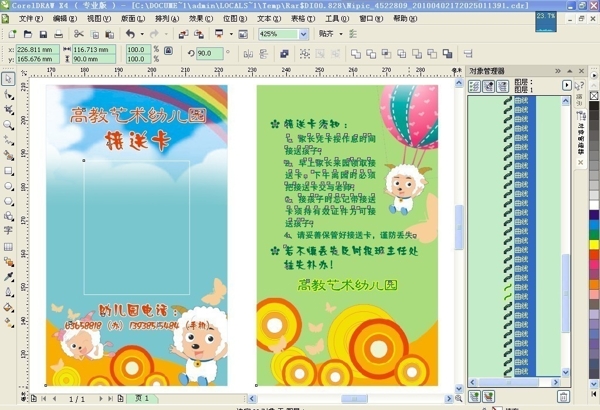Select the Polygon tool in the toolbox

[8, 201]
